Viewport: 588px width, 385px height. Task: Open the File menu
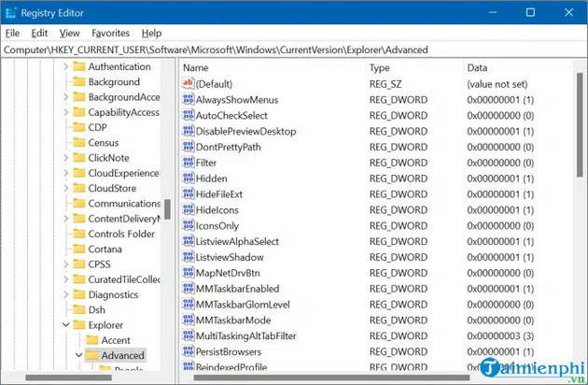[12, 33]
